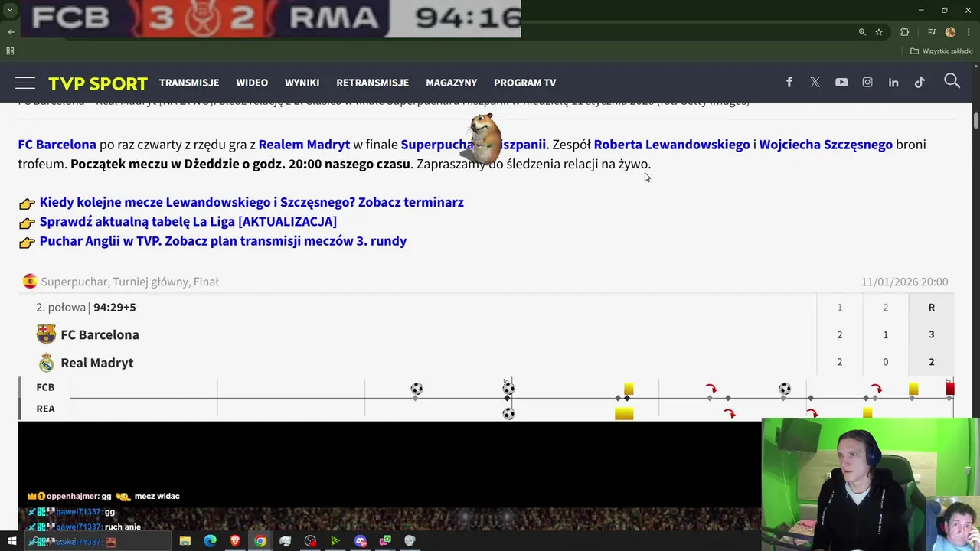Open the browser Extensions puzzle icon
This screenshot has width=980, height=551.
pos(905,32)
